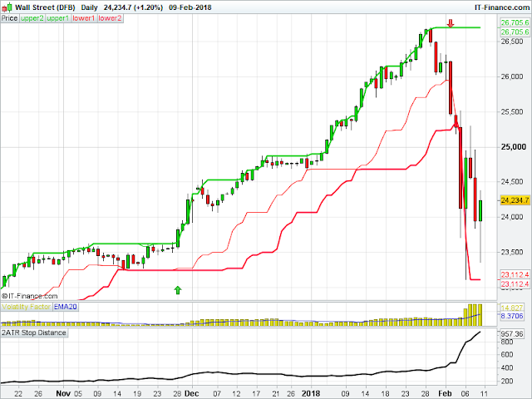
Task: Click the 8.3706 EMA20 value label
Action: coord(512,316)
